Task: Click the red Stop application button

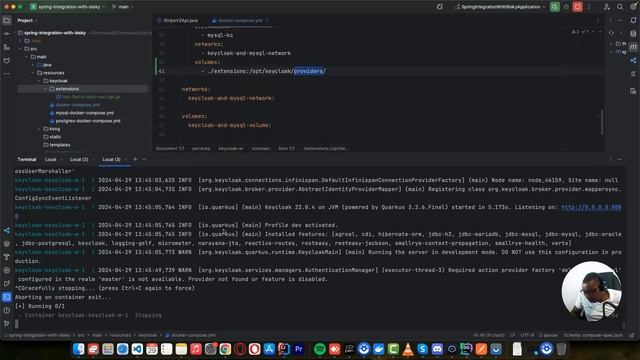Action: pos(578,7)
